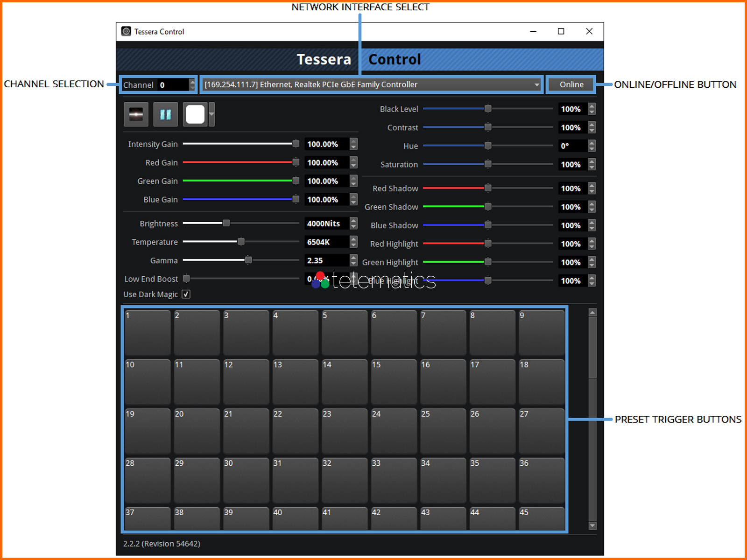
Task: Click the Hue slider handle
Action: click(488, 146)
